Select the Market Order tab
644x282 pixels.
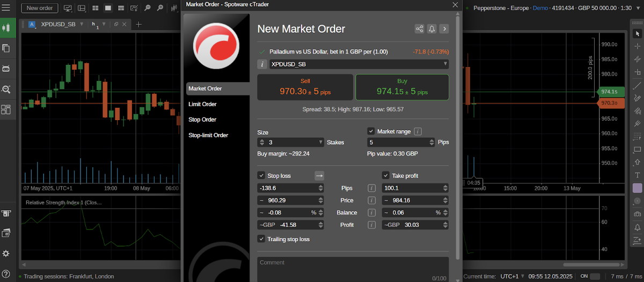[217, 88]
